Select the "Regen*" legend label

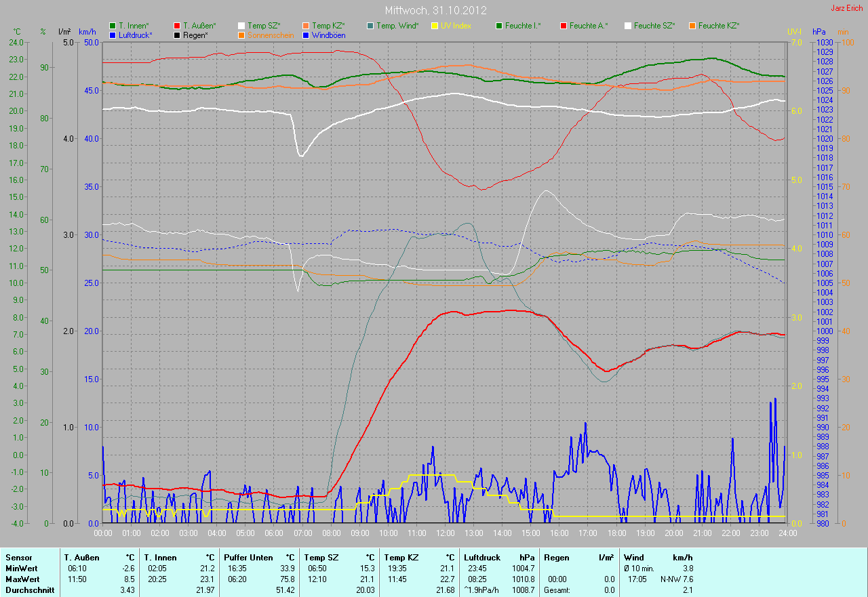pyautogui.click(x=196, y=35)
